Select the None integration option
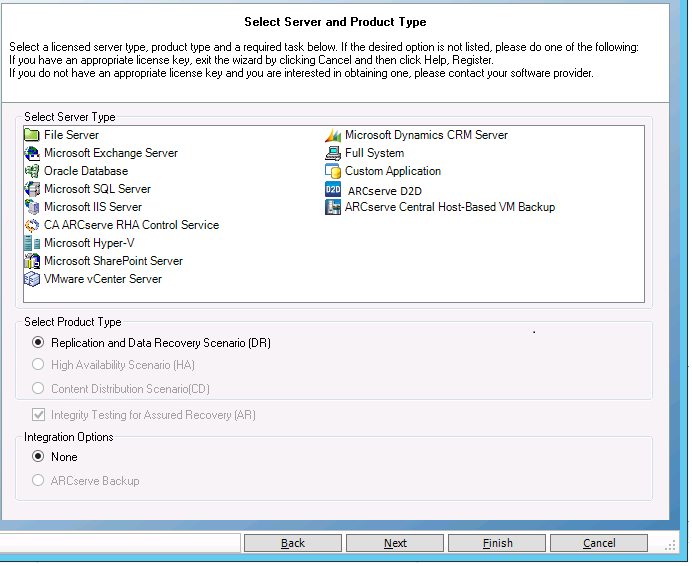This screenshot has height=566, width=692. pyautogui.click(x=39, y=457)
